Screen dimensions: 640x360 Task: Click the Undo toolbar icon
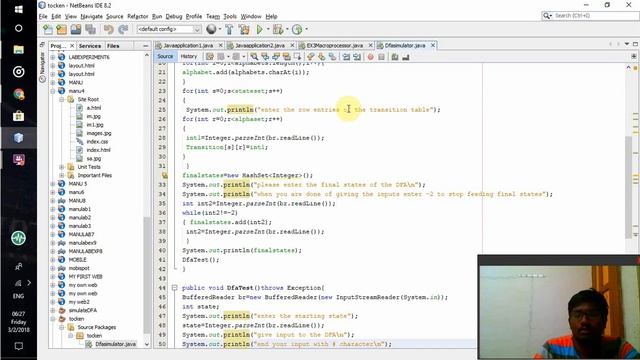(x=109, y=29)
